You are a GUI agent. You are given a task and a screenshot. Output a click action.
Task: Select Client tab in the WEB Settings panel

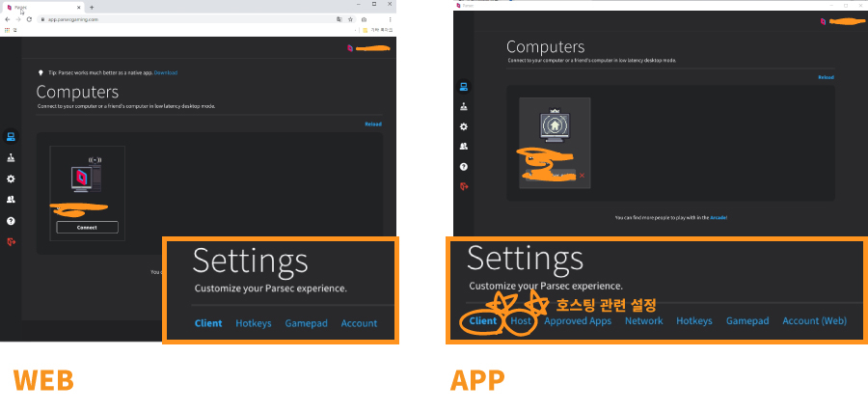208,323
